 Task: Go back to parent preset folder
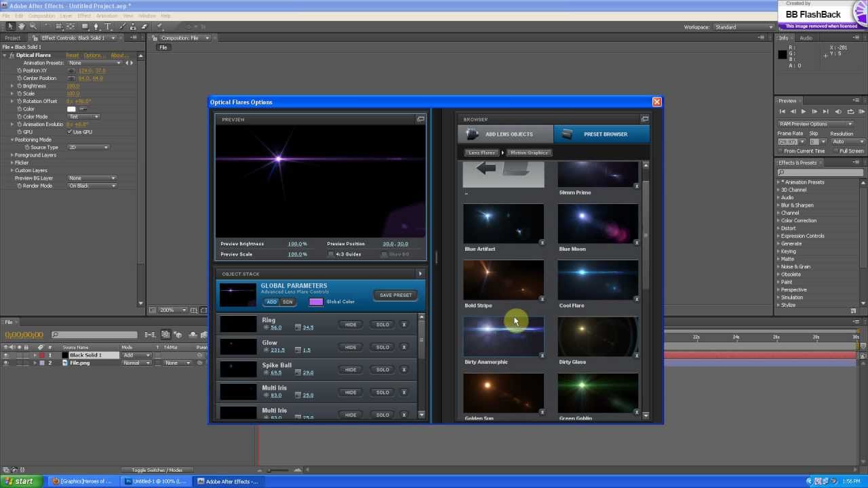503,174
